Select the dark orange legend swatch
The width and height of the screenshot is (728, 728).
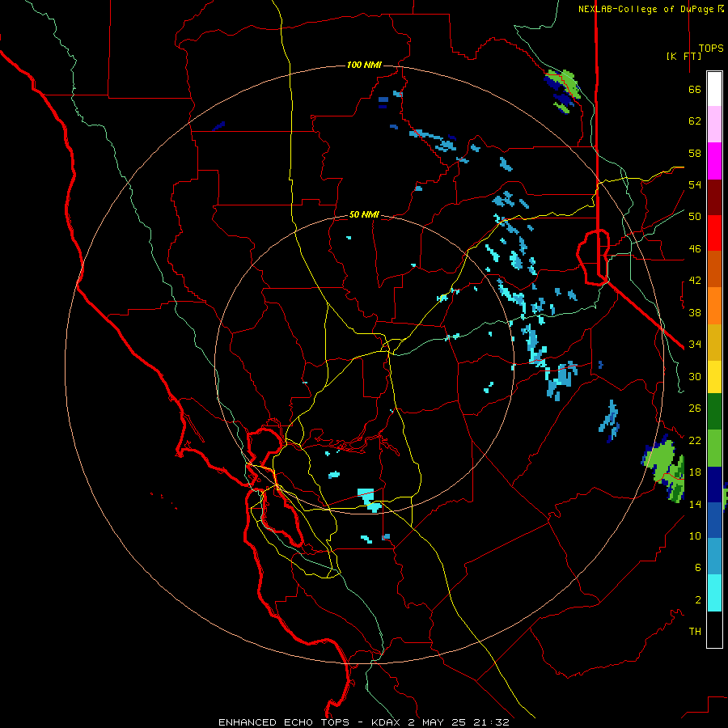pos(714,269)
